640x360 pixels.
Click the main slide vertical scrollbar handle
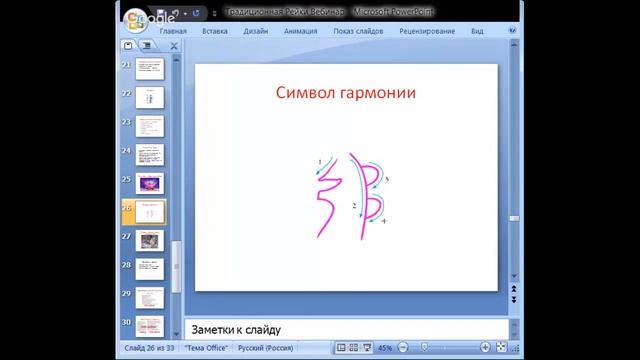(514, 218)
